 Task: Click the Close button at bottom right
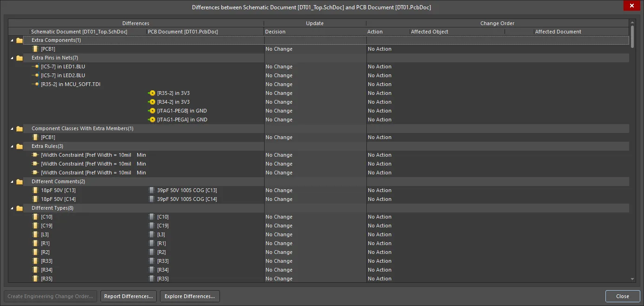tap(623, 296)
